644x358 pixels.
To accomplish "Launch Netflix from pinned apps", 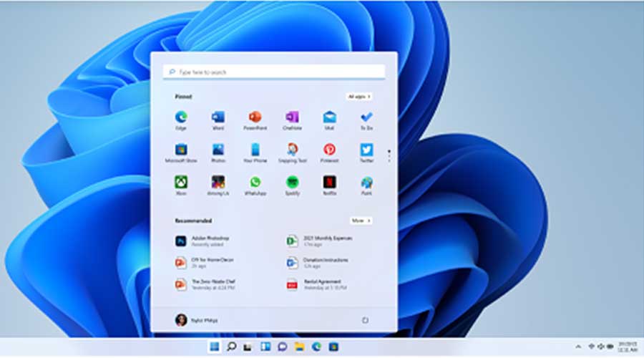I will click(x=329, y=185).
